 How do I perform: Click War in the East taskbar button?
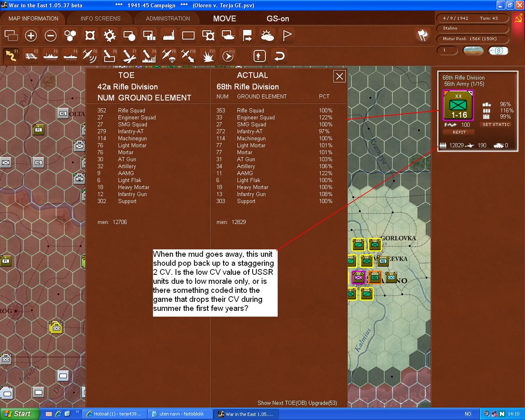point(247,414)
